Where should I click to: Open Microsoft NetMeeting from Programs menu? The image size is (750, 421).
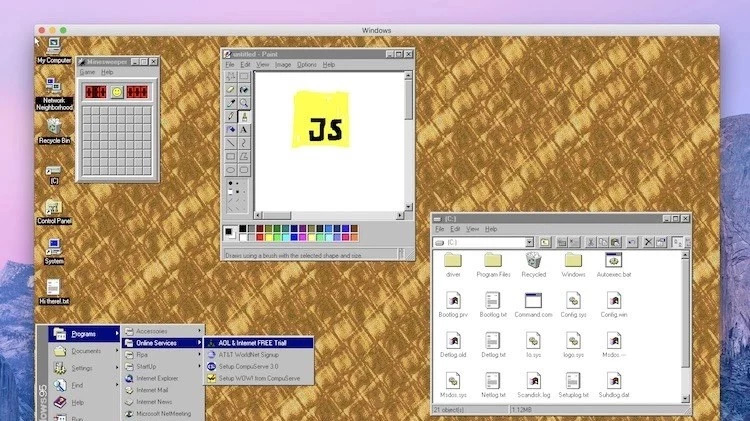tap(163, 414)
